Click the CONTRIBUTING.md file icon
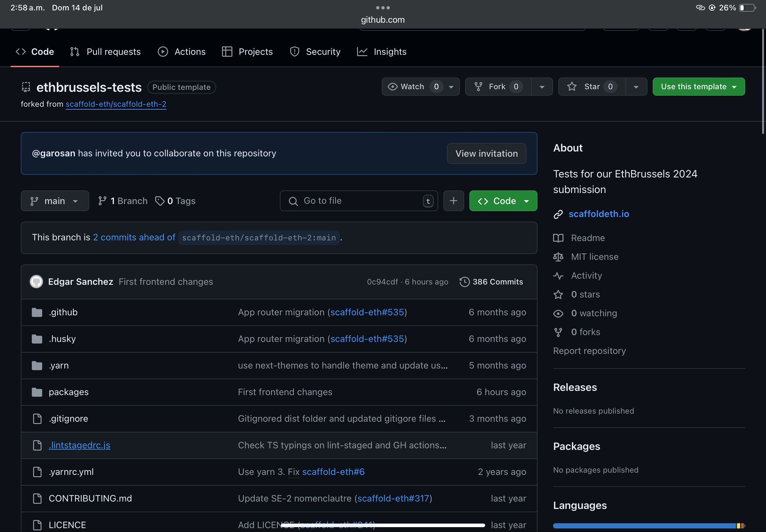 [37, 498]
